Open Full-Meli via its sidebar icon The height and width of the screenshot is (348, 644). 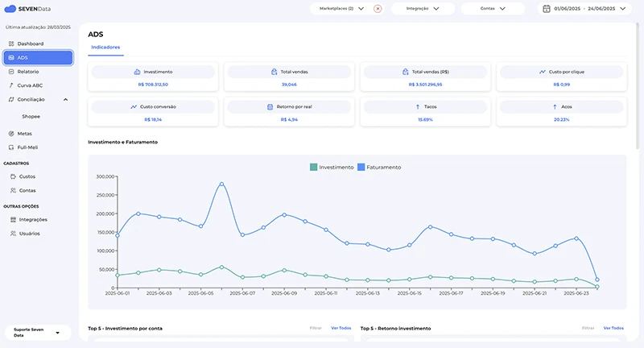point(11,147)
